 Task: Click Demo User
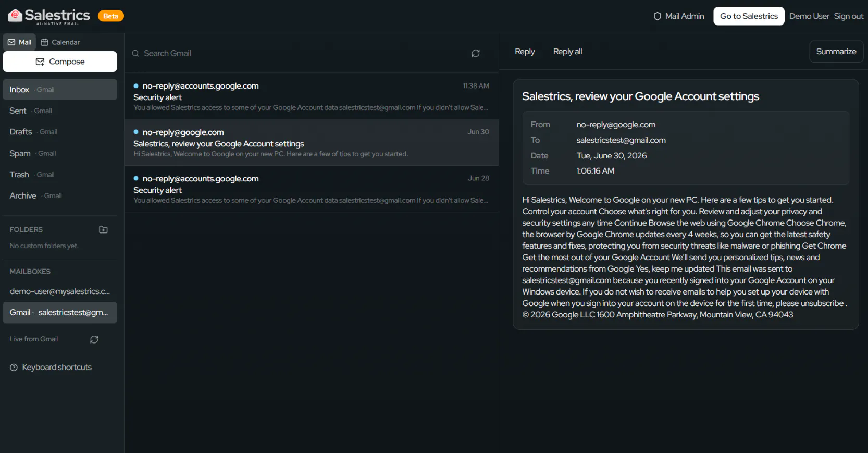[809, 16]
